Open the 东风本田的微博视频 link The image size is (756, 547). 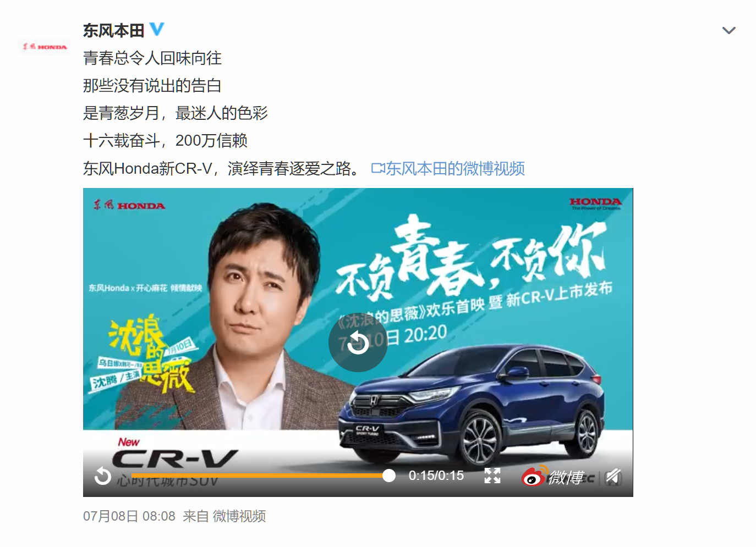(x=455, y=168)
